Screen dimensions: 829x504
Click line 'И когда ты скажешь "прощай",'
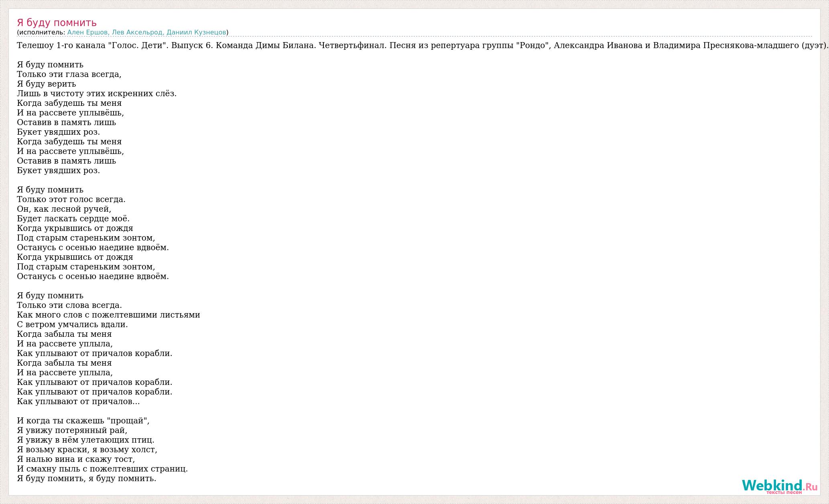pos(83,421)
